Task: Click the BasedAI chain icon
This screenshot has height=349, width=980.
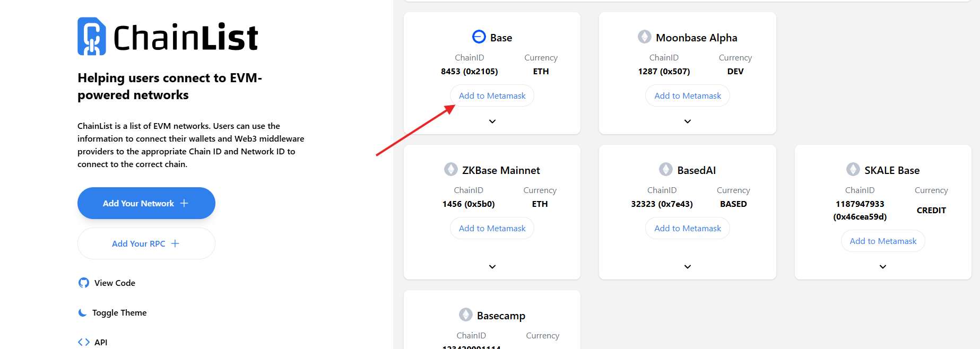Action: tap(665, 169)
